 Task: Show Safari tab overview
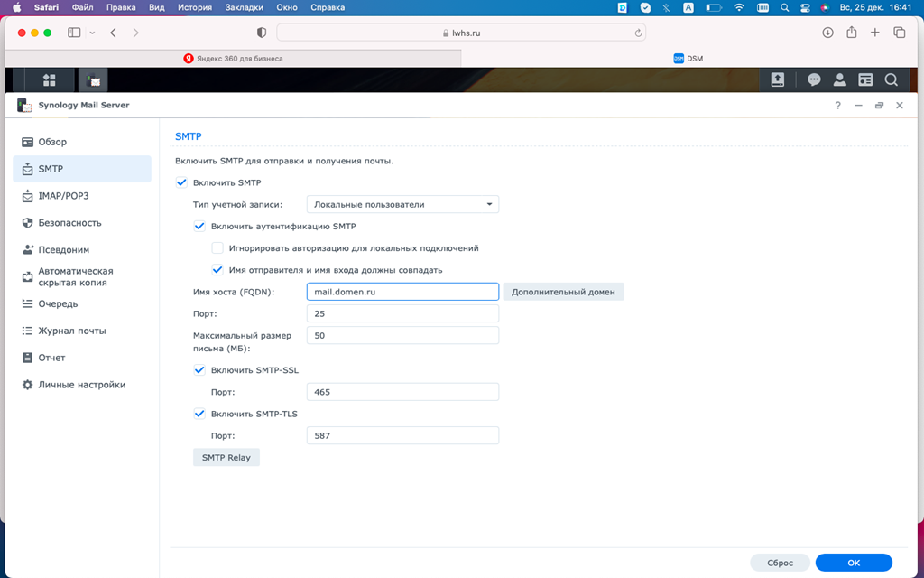900,33
